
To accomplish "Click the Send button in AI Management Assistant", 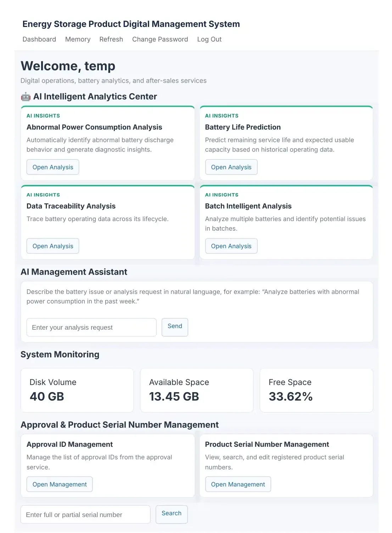I will (175, 327).
